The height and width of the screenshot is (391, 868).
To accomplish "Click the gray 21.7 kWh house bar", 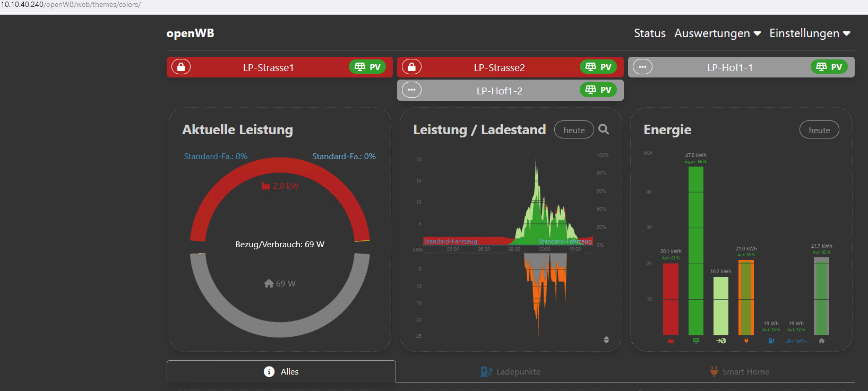I will tap(822, 296).
